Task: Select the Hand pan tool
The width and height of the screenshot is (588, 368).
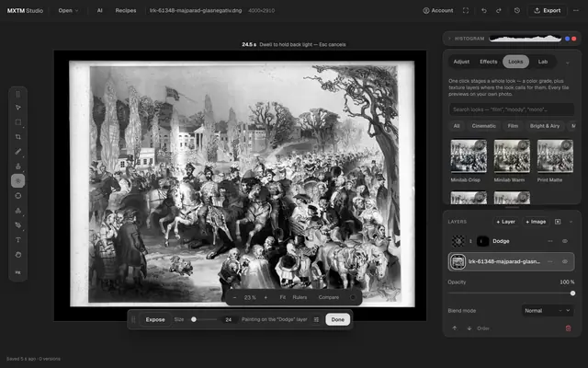Action: point(18,255)
